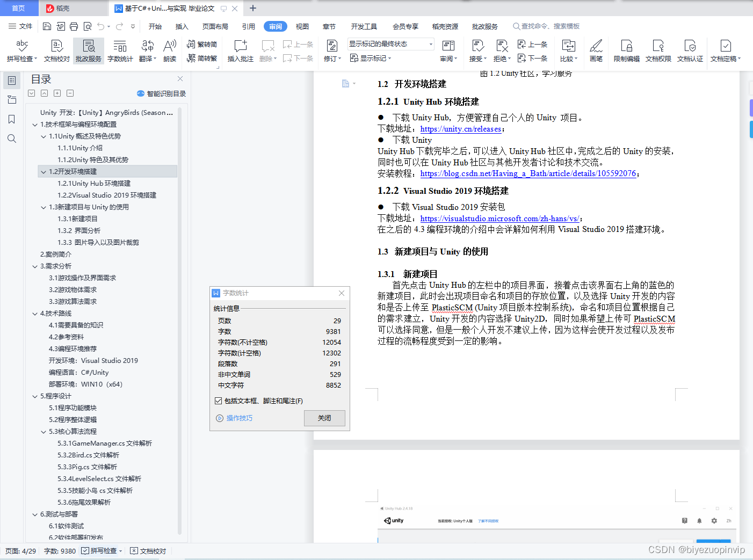
Task: Collapse the 4.技术路线 outline node
Action: 35,314
